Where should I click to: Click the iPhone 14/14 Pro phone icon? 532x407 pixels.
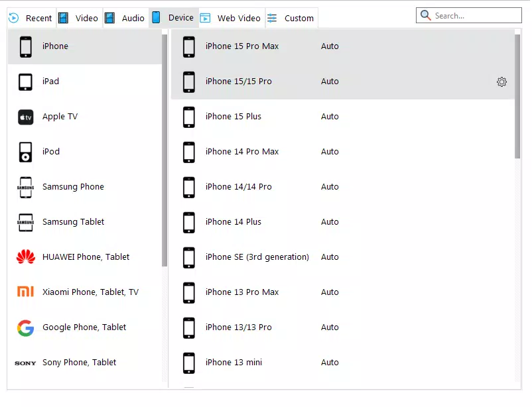click(189, 188)
